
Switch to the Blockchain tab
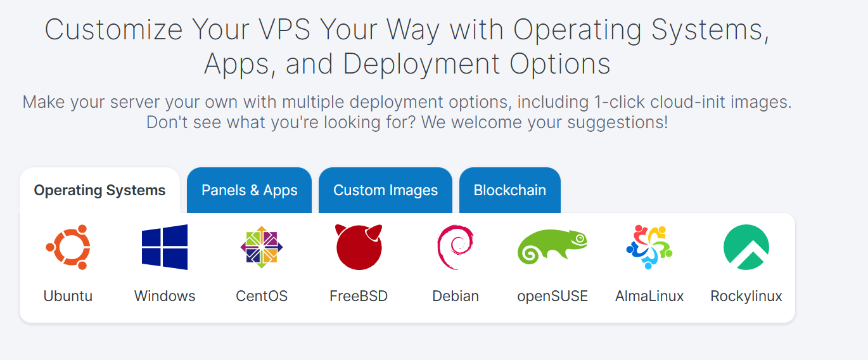click(510, 190)
